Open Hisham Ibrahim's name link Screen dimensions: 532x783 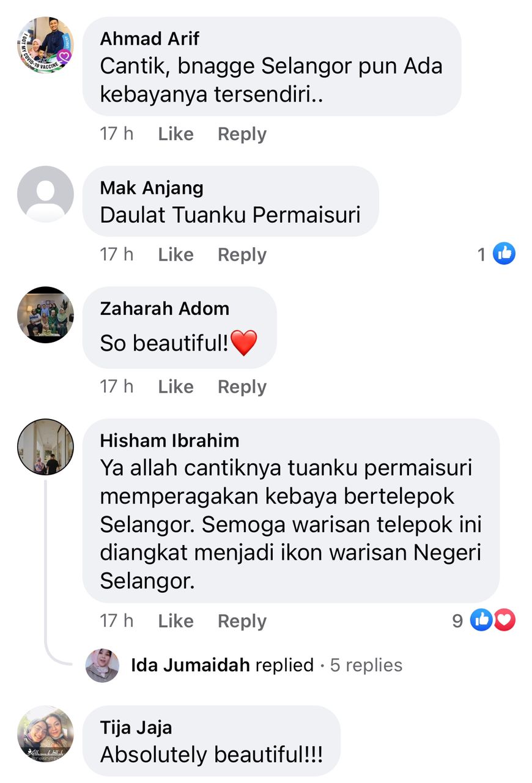click(x=169, y=440)
